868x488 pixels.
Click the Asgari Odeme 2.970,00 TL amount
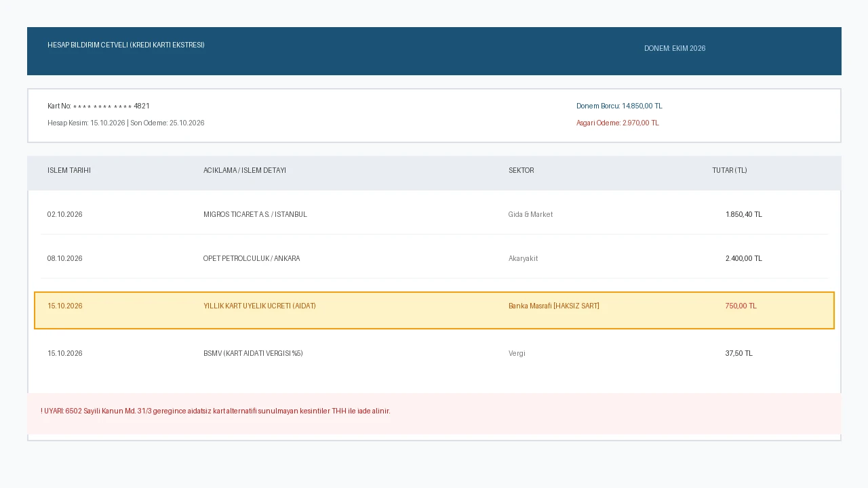(x=618, y=123)
